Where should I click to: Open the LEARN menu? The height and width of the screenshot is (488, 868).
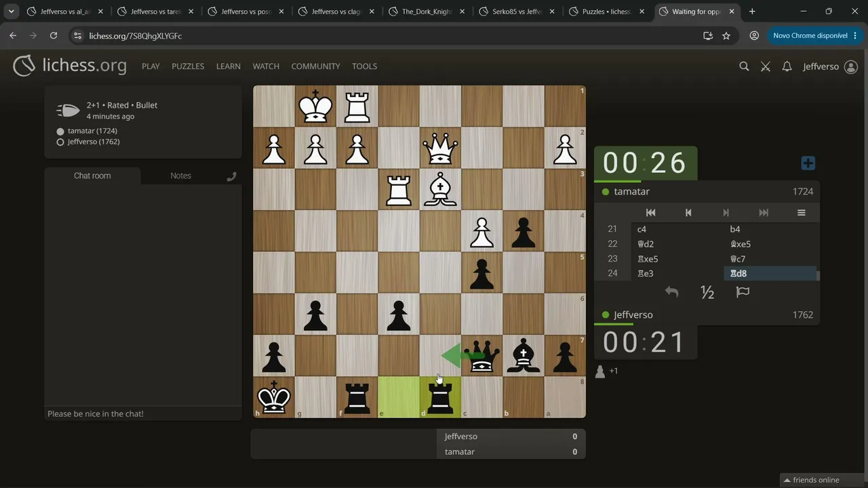pos(229,66)
